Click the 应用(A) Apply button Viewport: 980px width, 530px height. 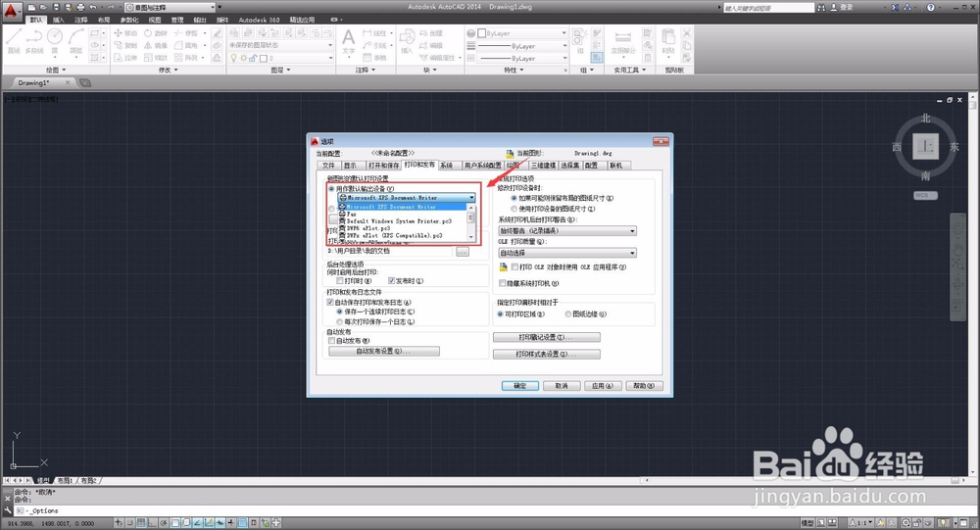603,386
